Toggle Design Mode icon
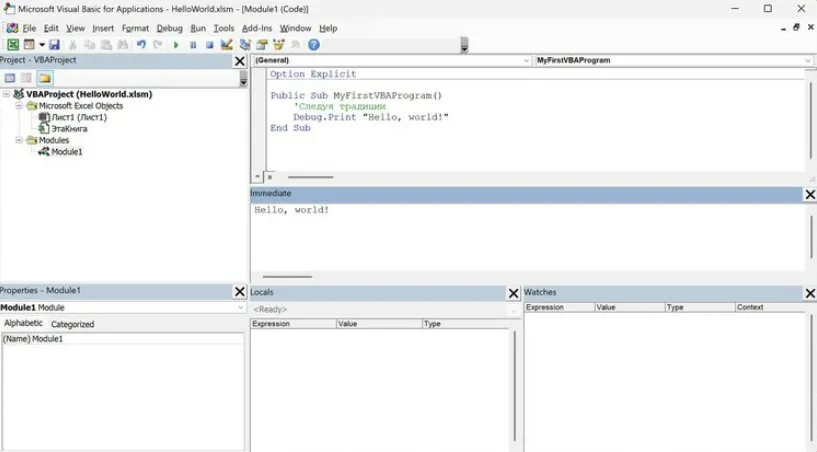 pos(226,45)
